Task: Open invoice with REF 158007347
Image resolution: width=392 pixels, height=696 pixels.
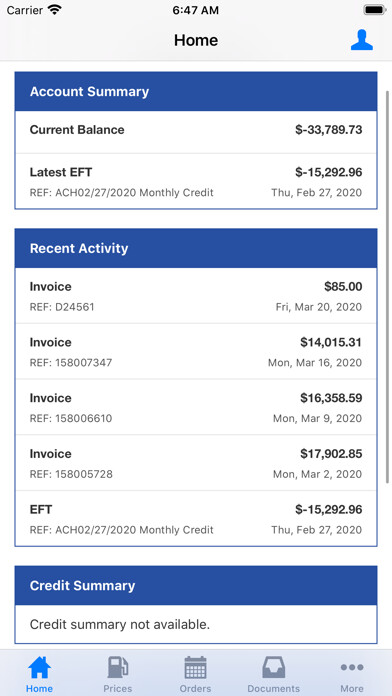Action: tap(196, 352)
